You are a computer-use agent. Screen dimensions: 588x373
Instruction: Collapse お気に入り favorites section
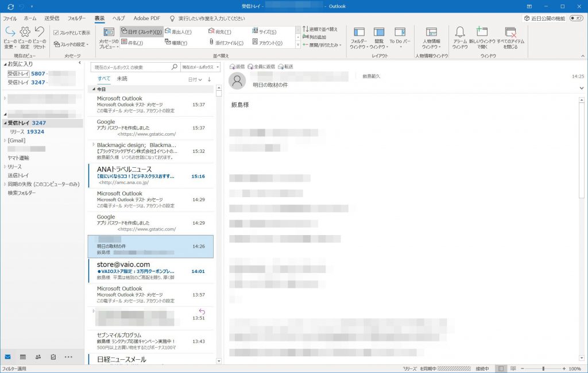(5, 64)
